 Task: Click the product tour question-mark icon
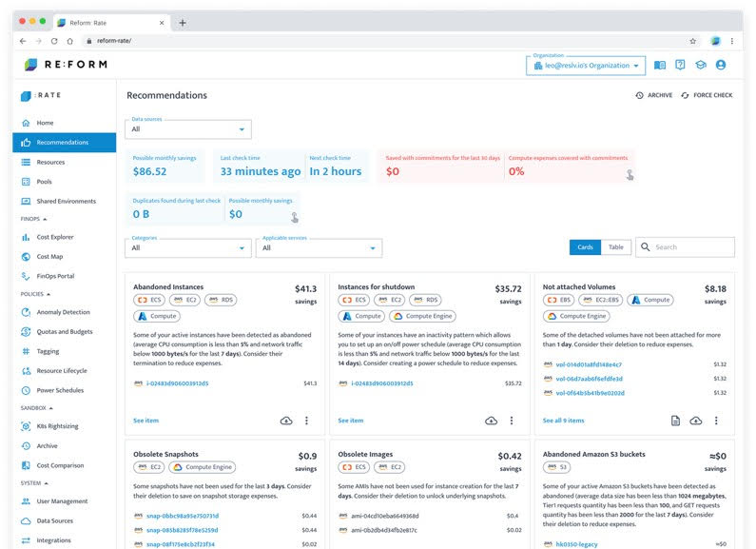point(680,65)
